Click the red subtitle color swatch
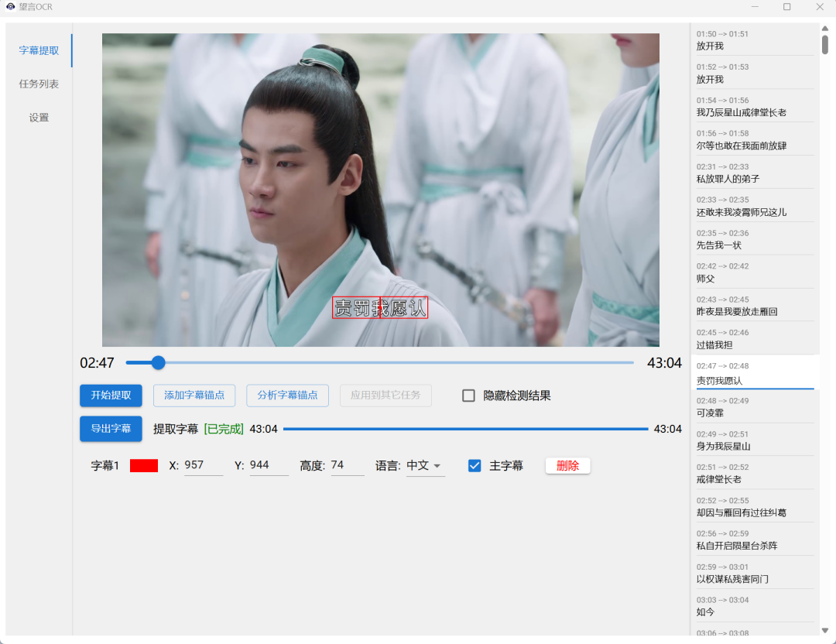 [x=143, y=465]
